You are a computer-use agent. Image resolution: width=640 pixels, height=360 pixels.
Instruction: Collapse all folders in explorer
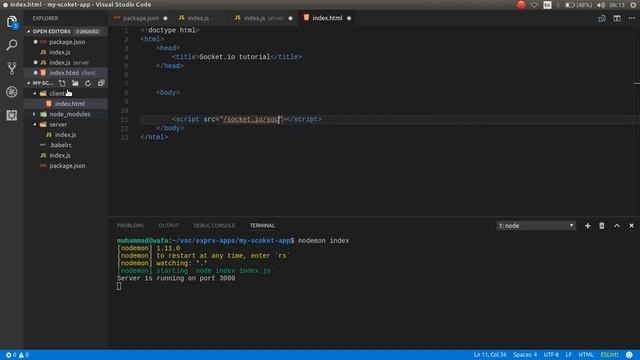[101, 83]
